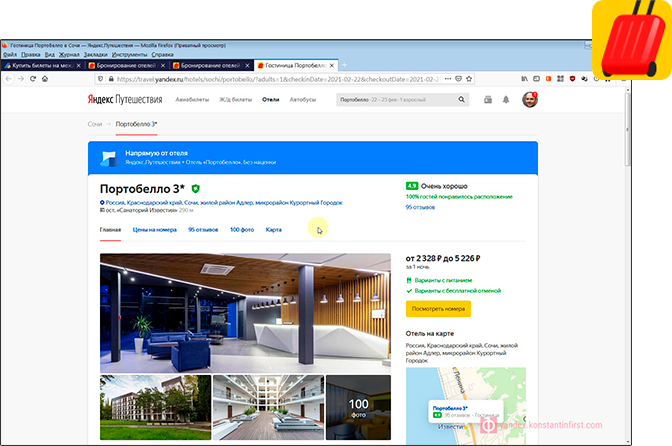Click the orange extension icon in toolbar
Screen dimensions: 672x446
click(548, 79)
